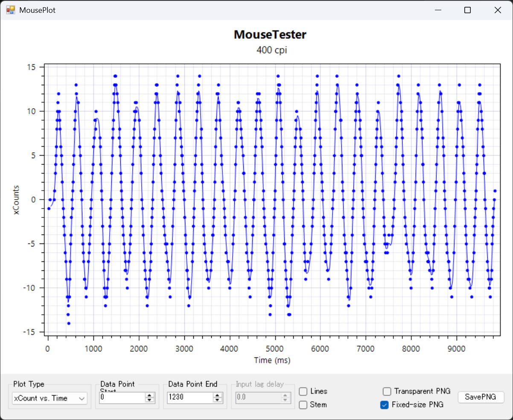Enable the Lines checkbox

303,391
